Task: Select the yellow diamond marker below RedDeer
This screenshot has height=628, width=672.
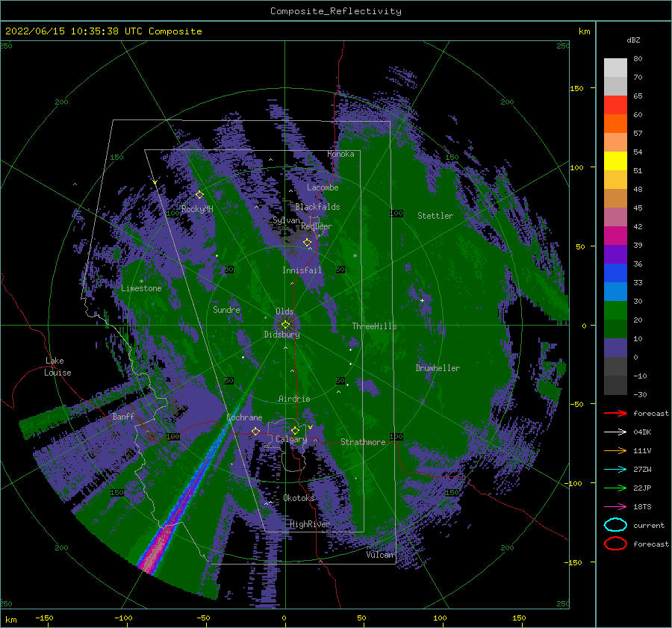Action: [x=307, y=243]
